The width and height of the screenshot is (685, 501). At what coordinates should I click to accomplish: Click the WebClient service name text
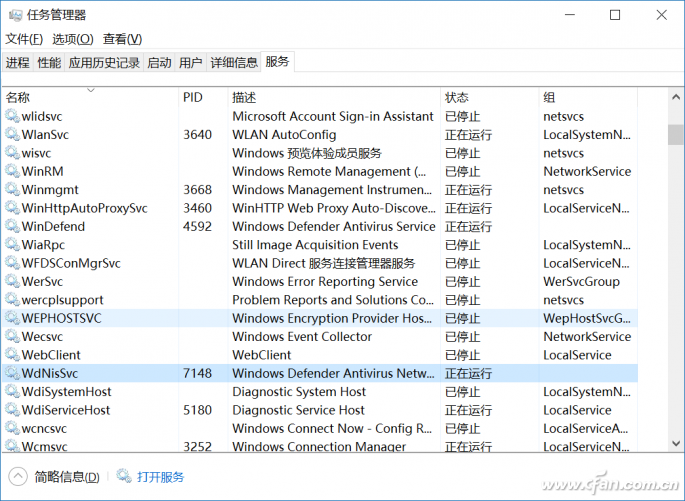[51, 355]
